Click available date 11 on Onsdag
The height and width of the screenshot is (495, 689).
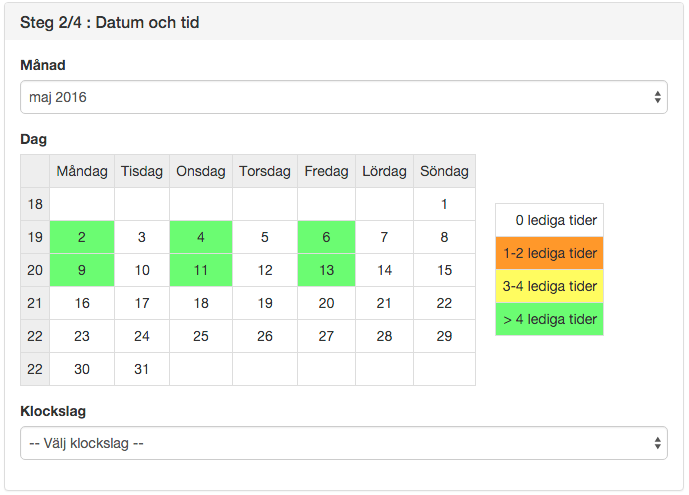pyautogui.click(x=201, y=270)
